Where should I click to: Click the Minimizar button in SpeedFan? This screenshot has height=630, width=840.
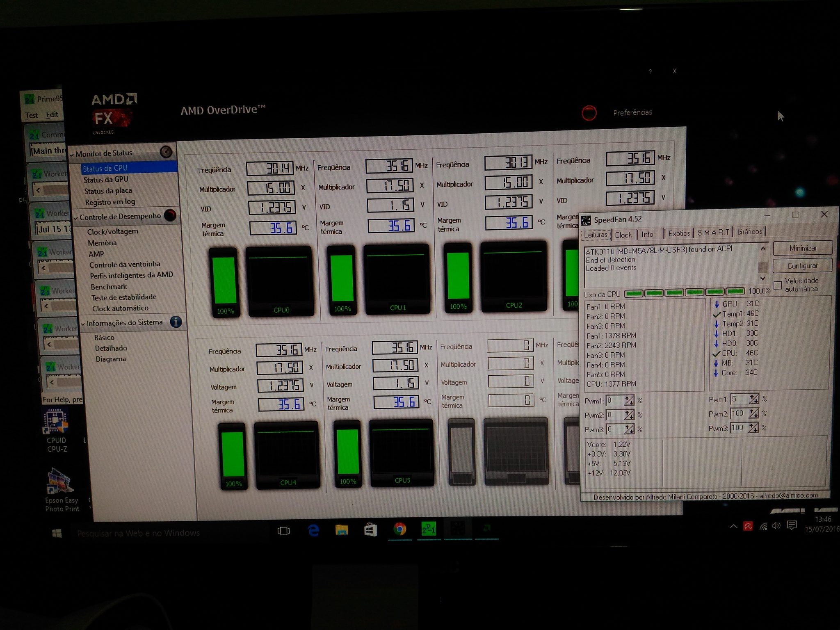pyautogui.click(x=803, y=248)
